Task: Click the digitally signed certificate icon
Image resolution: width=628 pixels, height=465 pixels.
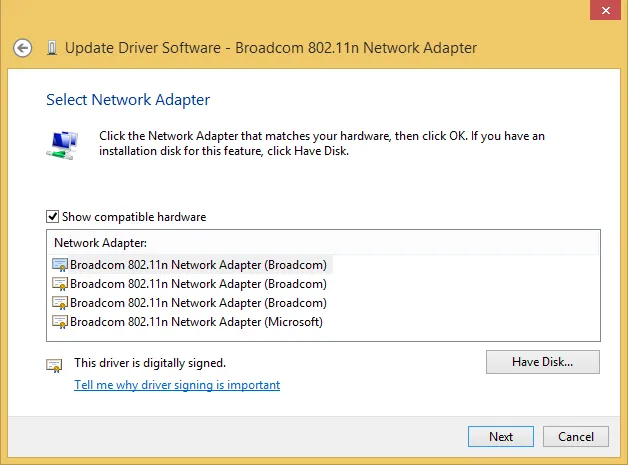Action: pyautogui.click(x=55, y=365)
